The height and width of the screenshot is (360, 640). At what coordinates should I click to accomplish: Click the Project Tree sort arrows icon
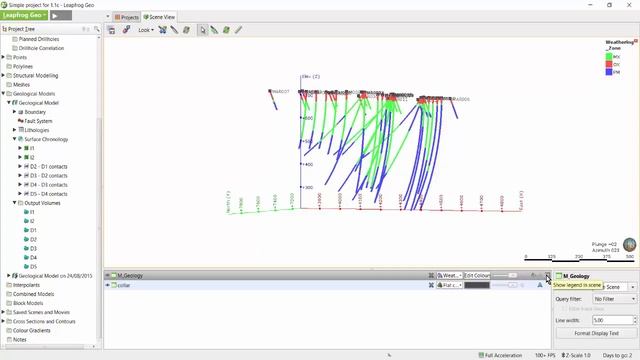pos(86,29)
